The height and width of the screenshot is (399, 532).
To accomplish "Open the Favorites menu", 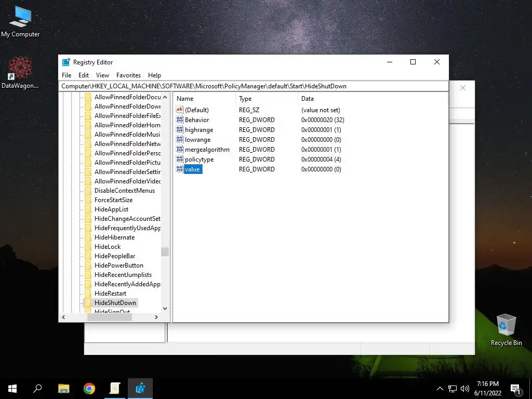I will tap(128, 75).
